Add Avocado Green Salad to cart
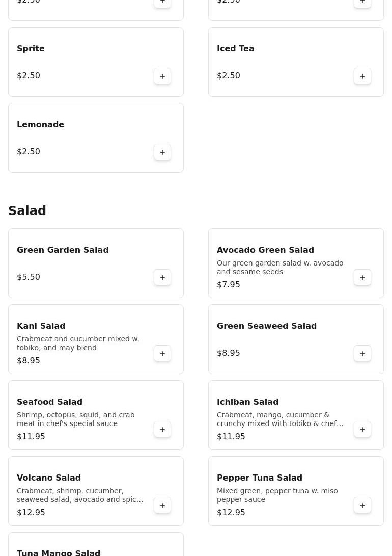Screen dimensions: 392x556 pos(362,277)
